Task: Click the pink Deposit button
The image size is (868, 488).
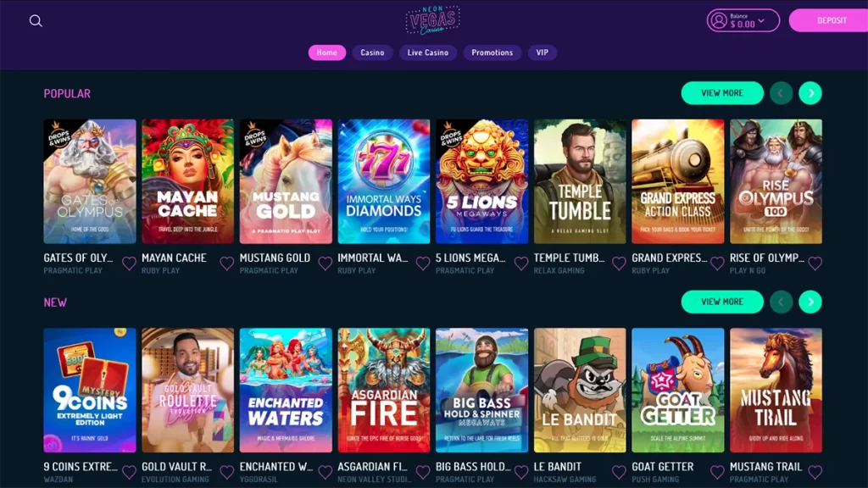Action: tap(829, 20)
